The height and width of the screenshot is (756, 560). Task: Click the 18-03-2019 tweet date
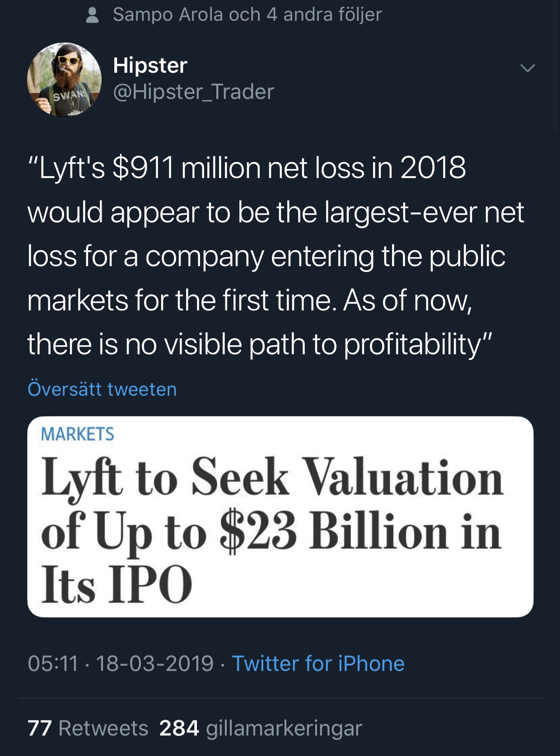pyautogui.click(x=154, y=663)
